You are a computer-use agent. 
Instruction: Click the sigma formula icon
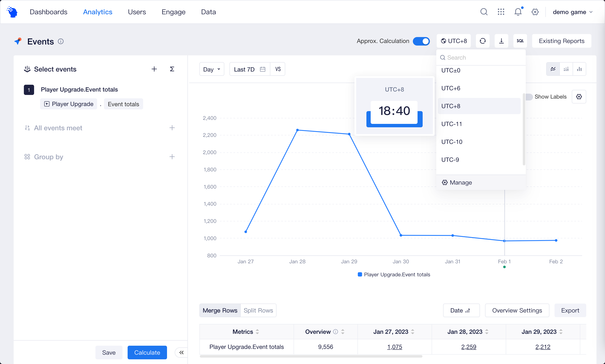click(172, 69)
